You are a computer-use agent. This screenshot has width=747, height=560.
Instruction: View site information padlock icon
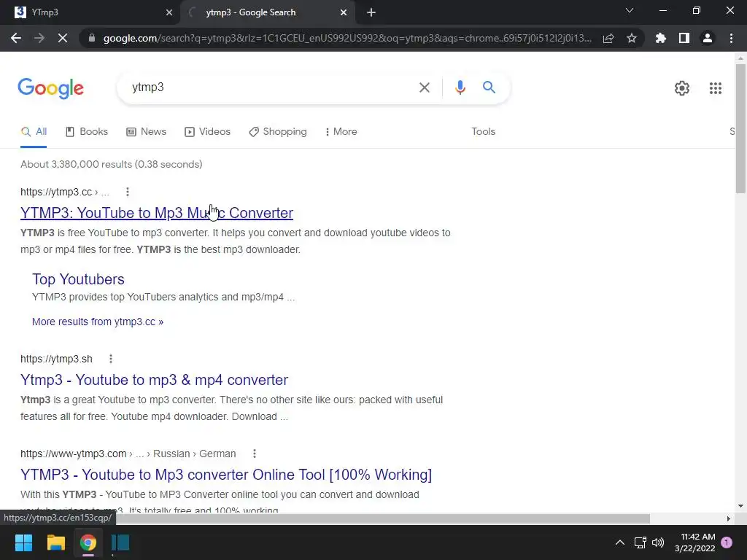[92, 38]
